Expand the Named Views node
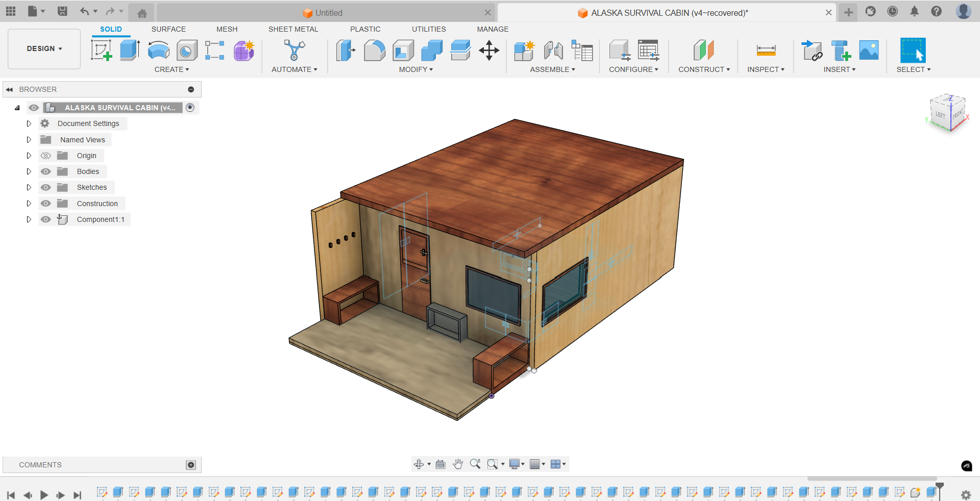Viewport: 980px width, 501px height. [29, 140]
